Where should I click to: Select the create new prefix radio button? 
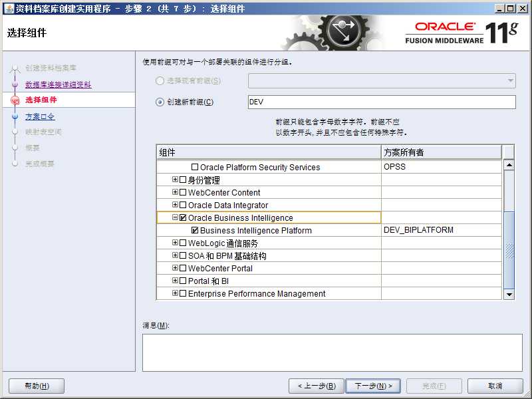pyautogui.click(x=160, y=102)
